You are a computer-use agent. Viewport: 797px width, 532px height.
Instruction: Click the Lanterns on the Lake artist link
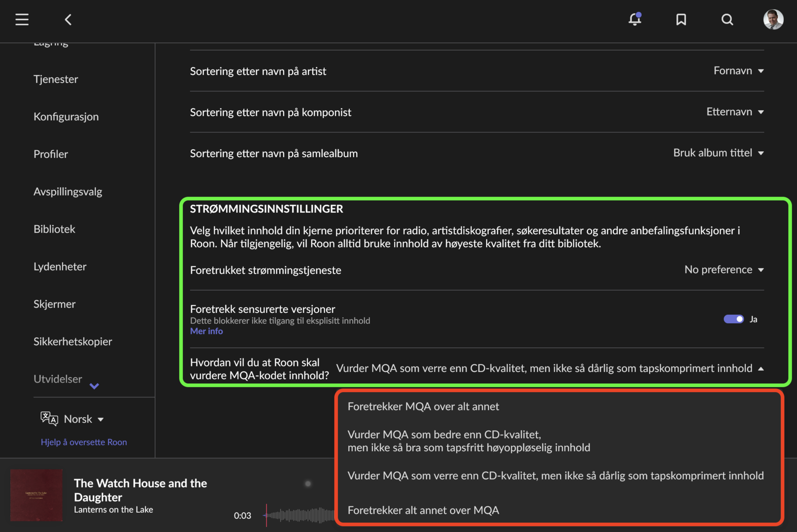pos(113,509)
